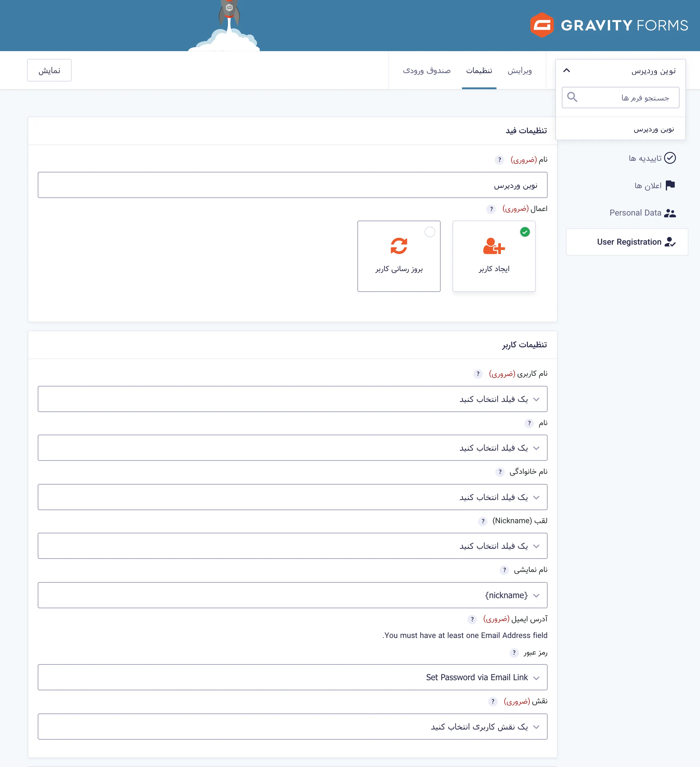
Task: Switch to the ویرایش tab
Action: [x=519, y=71]
